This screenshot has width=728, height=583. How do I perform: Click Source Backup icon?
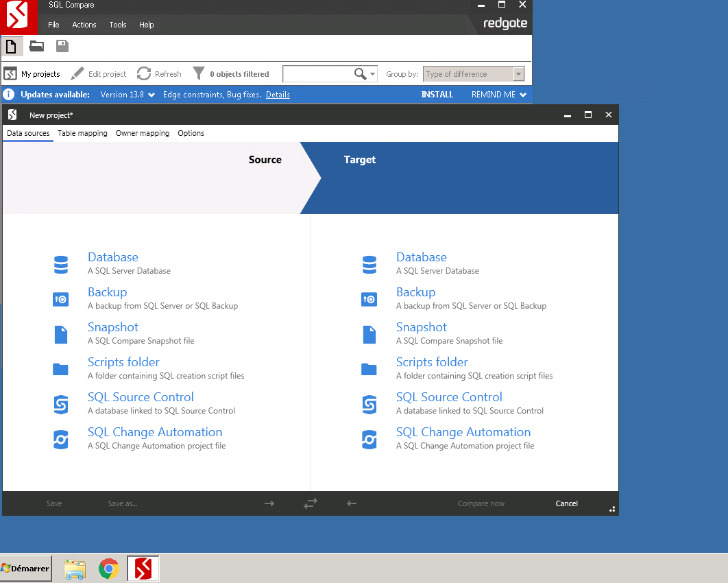(61, 299)
